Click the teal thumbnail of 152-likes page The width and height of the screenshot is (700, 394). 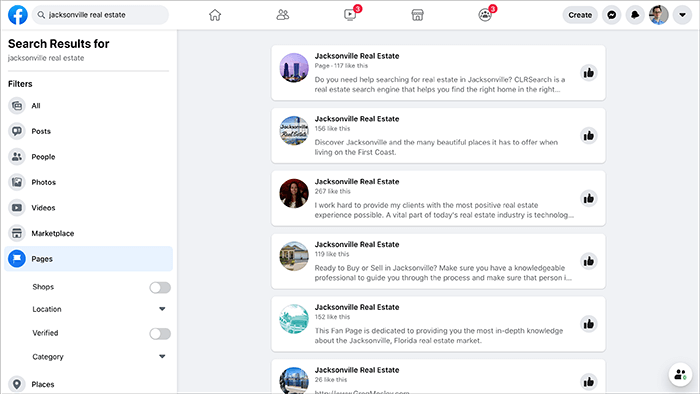pos(294,319)
